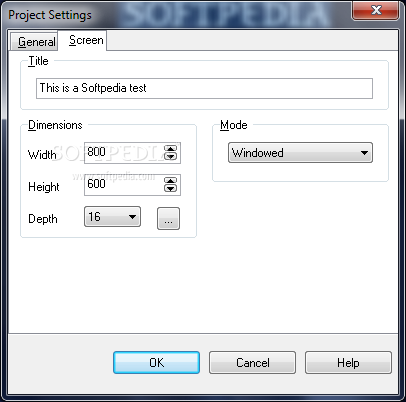The width and height of the screenshot is (406, 402).
Task: Close the Project Settings dialog
Action: [376, 10]
